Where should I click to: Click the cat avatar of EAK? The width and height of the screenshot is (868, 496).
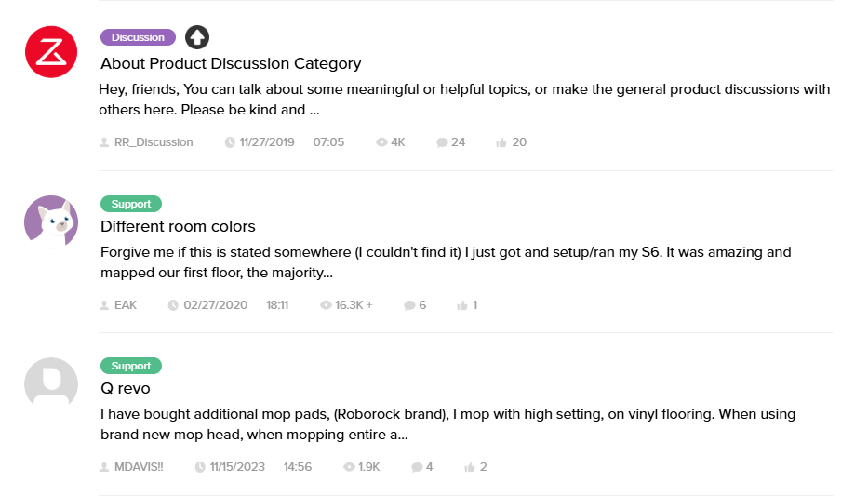[50, 221]
